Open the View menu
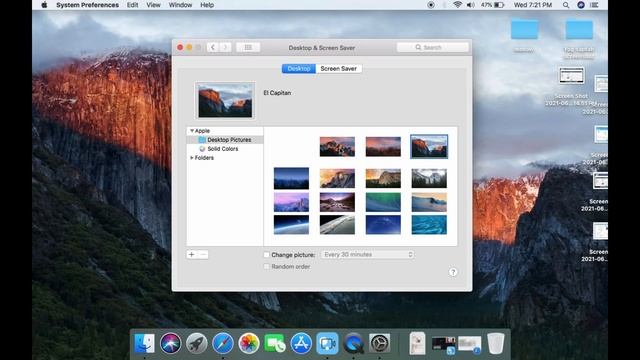640x360 pixels. (153, 5)
